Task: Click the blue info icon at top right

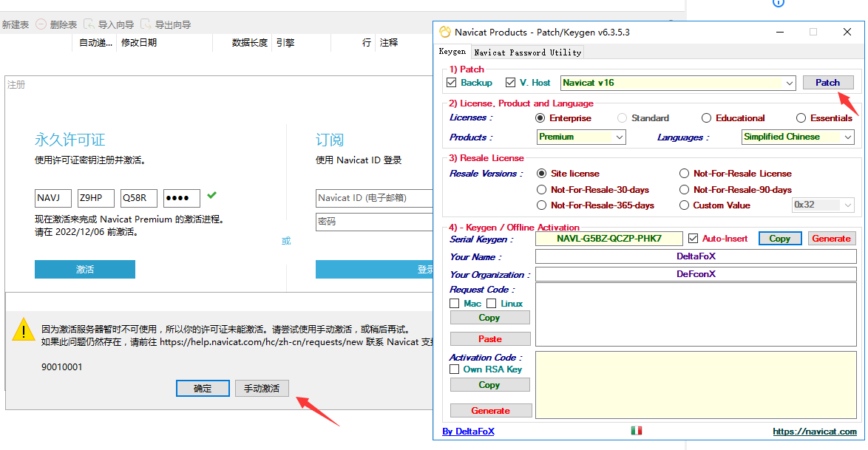Action: pos(778,2)
